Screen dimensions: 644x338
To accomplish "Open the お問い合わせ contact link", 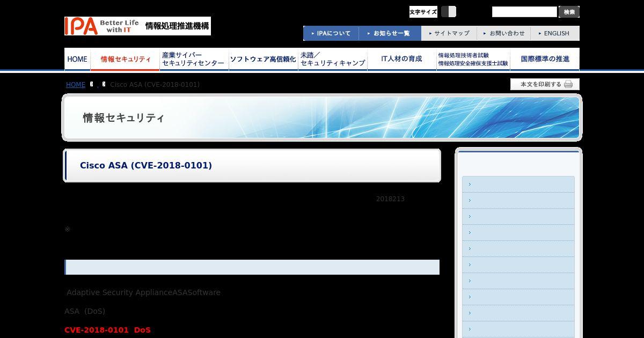I will click(x=504, y=33).
